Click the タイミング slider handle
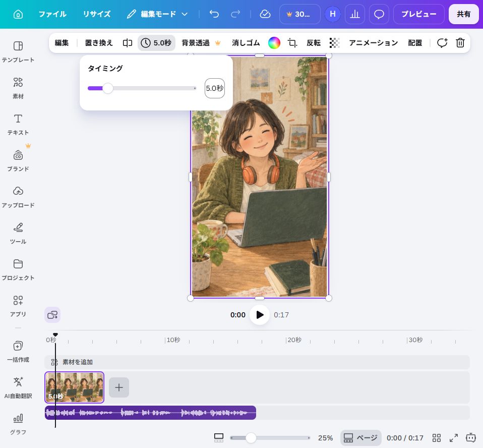The image size is (483, 448). click(108, 88)
